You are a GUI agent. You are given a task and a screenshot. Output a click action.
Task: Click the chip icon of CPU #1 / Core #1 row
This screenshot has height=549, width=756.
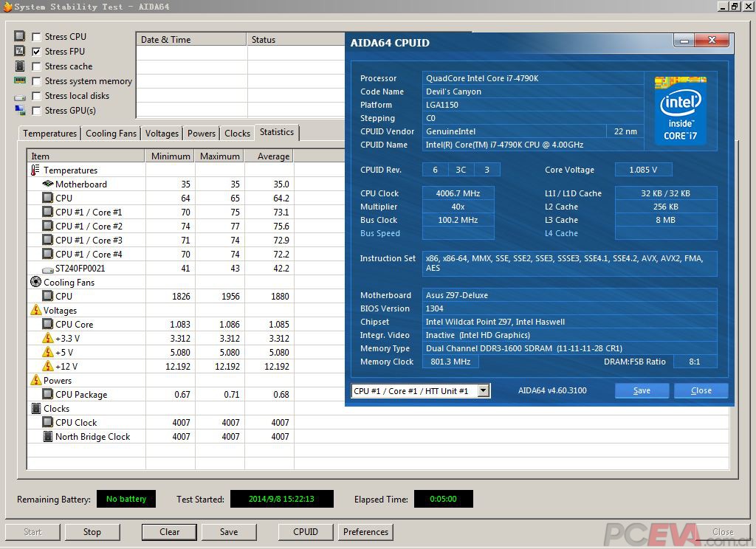pyautogui.click(x=48, y=212)
